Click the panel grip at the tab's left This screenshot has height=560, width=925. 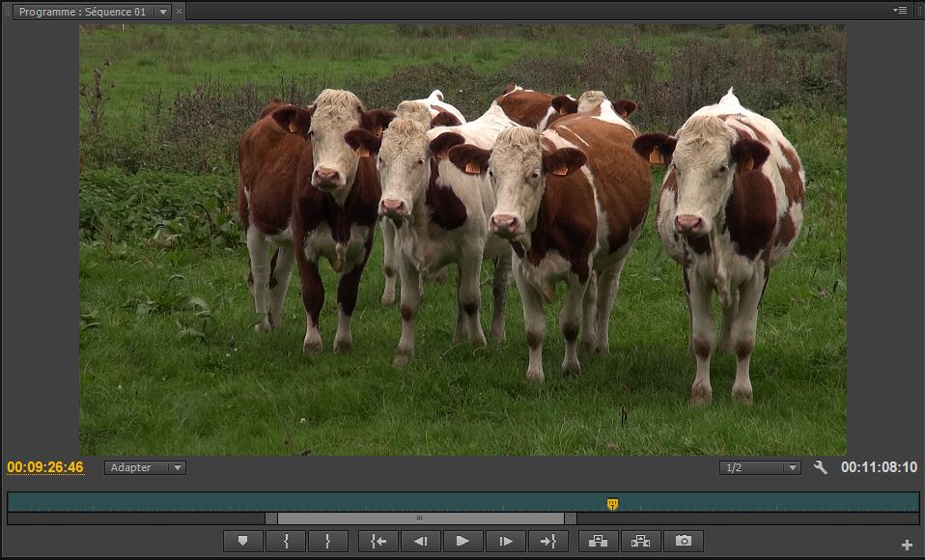[7, 12]
